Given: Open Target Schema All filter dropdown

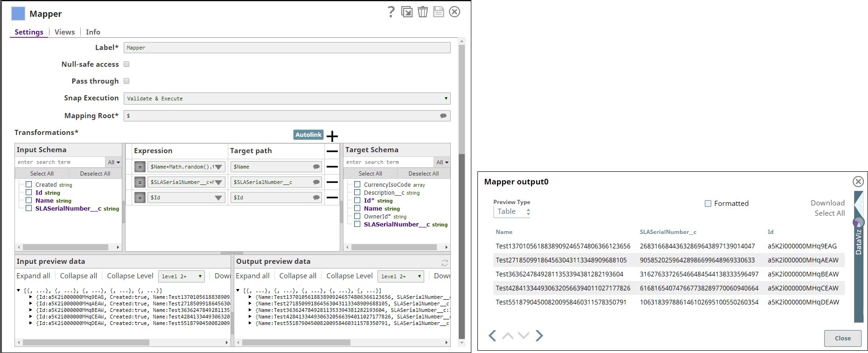Looking at the screenshot, I should [x=442, y=162].
